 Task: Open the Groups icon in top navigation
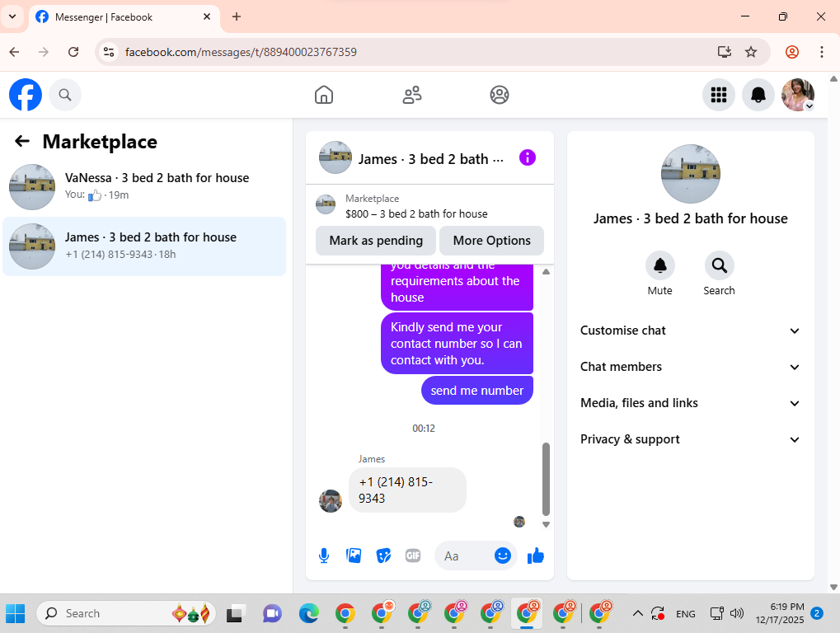pyautogui.click(x=500, y=95)
